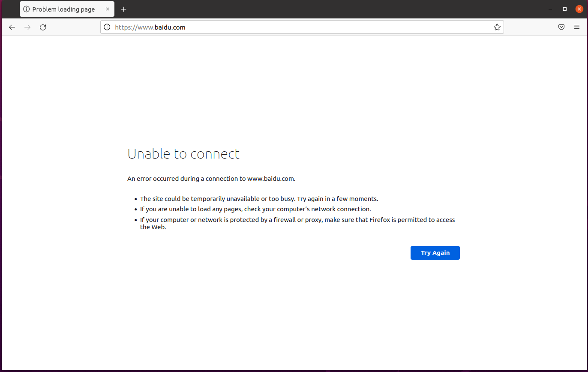Image resolution: width=588 pixels, height=372 pixels.
Task: Click the Unable to connect heading
Action: (183, 153)
